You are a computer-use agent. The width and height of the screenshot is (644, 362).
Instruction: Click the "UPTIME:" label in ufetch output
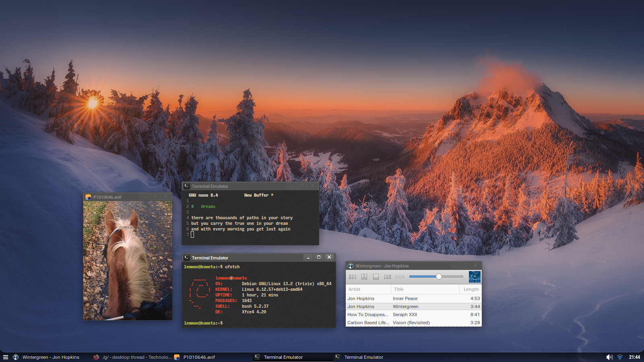(x=224, y=295)
